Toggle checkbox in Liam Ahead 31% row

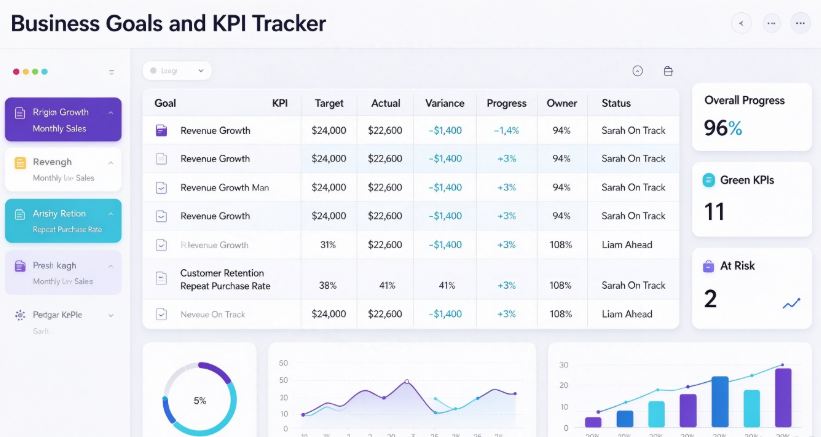coord(161,244)
